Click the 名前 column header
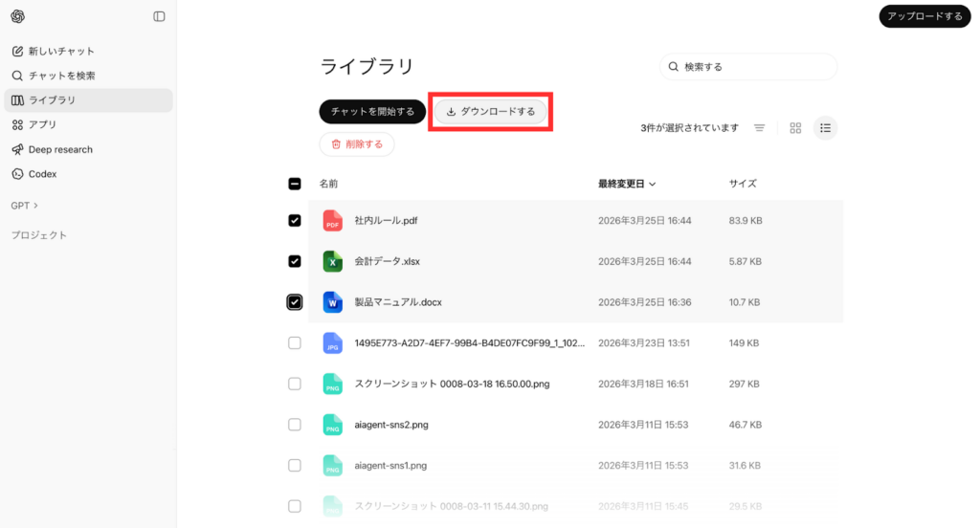Viewport: 980px width, 528px height. tap(329, 184)
